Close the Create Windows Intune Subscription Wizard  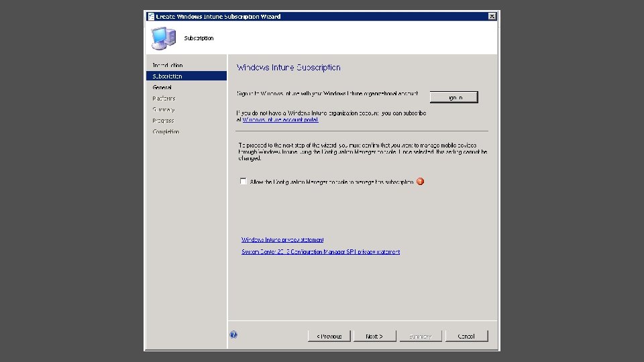click(492, 16)
